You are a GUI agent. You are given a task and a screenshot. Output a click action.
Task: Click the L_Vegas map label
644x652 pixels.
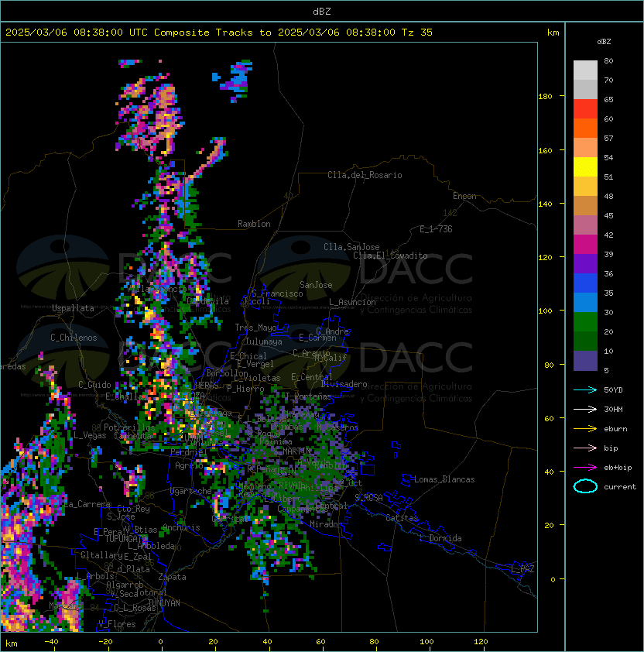(90, 435)
